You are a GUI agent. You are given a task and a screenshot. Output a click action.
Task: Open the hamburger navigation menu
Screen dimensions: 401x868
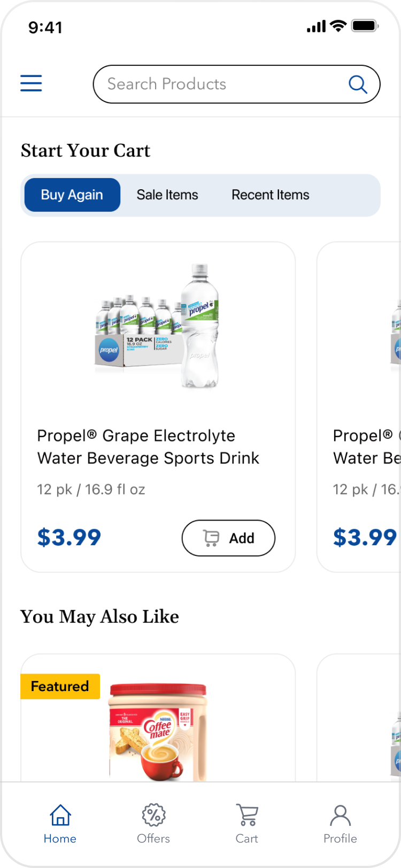coord(31,83)
